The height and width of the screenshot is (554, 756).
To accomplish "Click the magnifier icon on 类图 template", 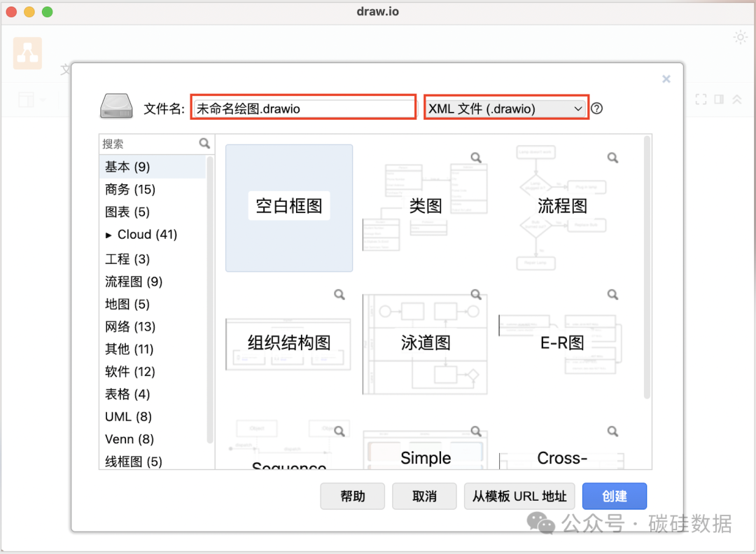I will pyautogui.click(x=476, y=158).
